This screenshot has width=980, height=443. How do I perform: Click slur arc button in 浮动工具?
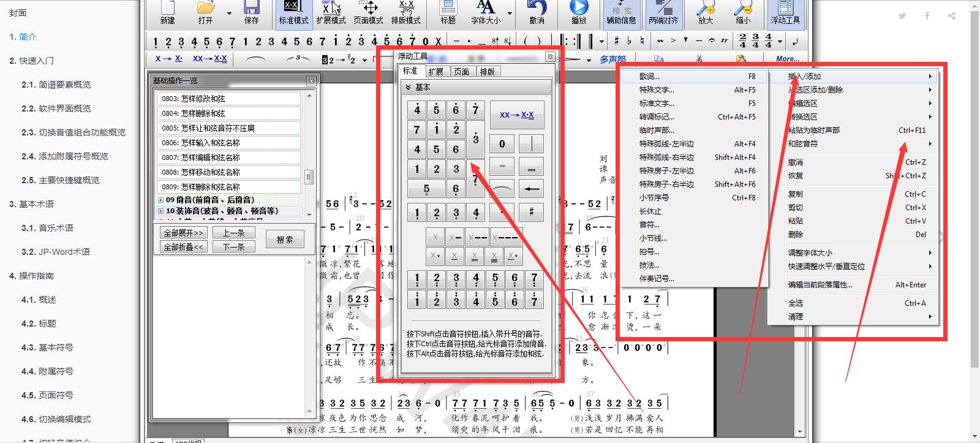pyautogui.click(x=502, y=189)
